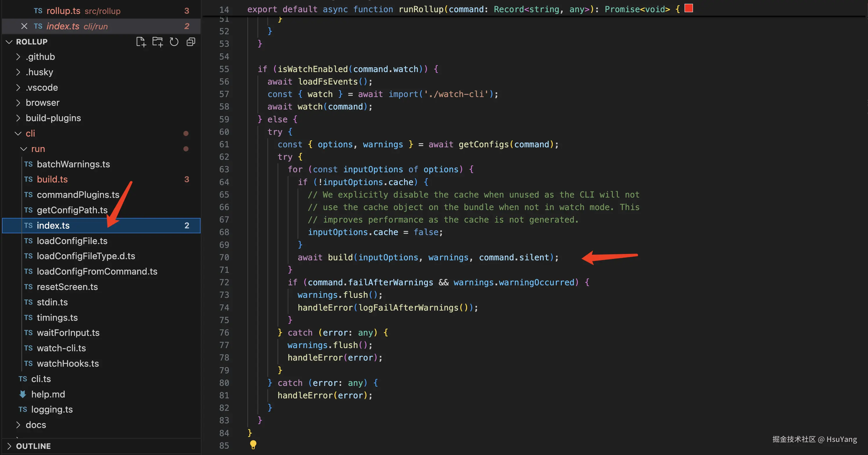
Task: Click the Refresh Explorer icon
Action: [174, 42]
